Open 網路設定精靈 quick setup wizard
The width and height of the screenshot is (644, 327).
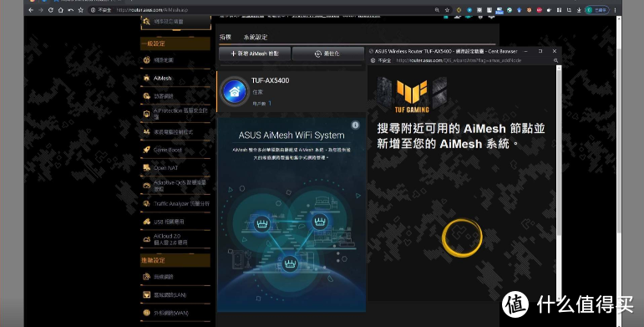(175, 22)
